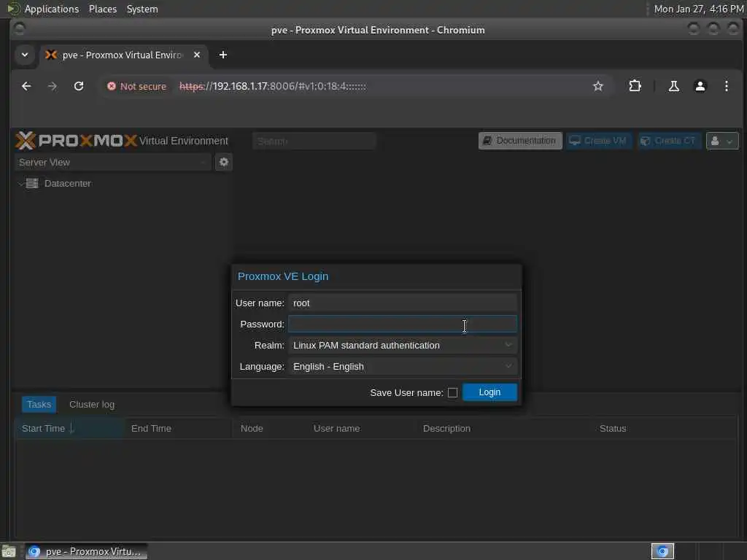Click the address bar URL

tap(273, 86)
